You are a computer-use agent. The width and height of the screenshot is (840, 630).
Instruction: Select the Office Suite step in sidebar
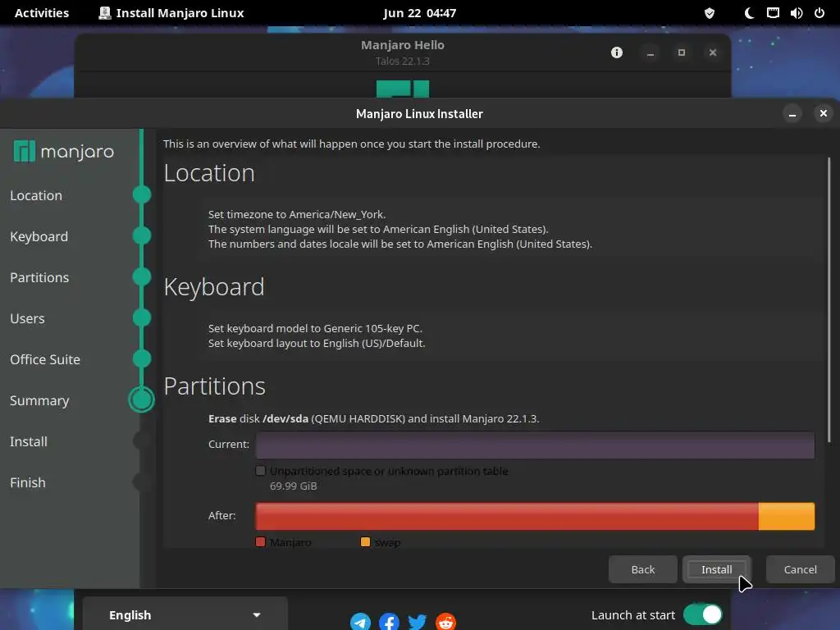45,359
